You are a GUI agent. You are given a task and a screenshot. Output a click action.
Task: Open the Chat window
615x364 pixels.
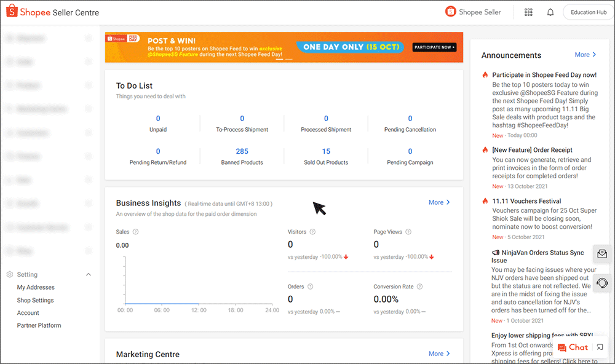(x=573, y=347)
